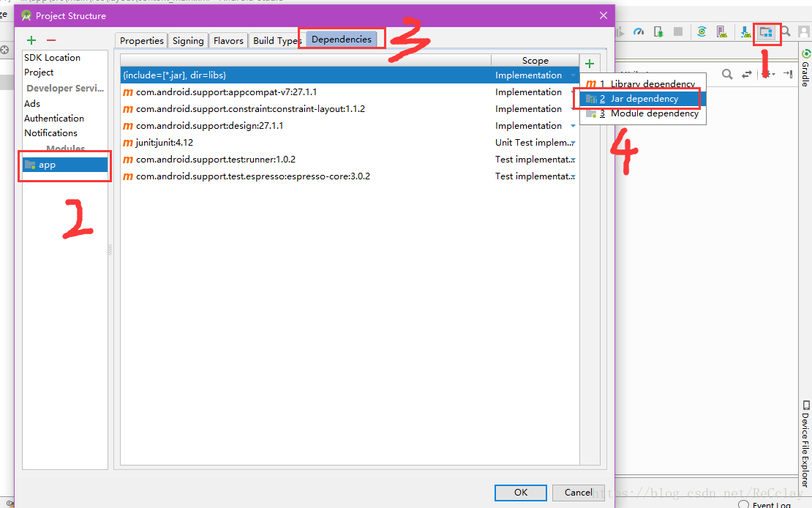The width and height of the screenshot is (812, 508).
Task: Click the maven icon next to junit:junit:4.12
Action: click(x=128, y=143)
